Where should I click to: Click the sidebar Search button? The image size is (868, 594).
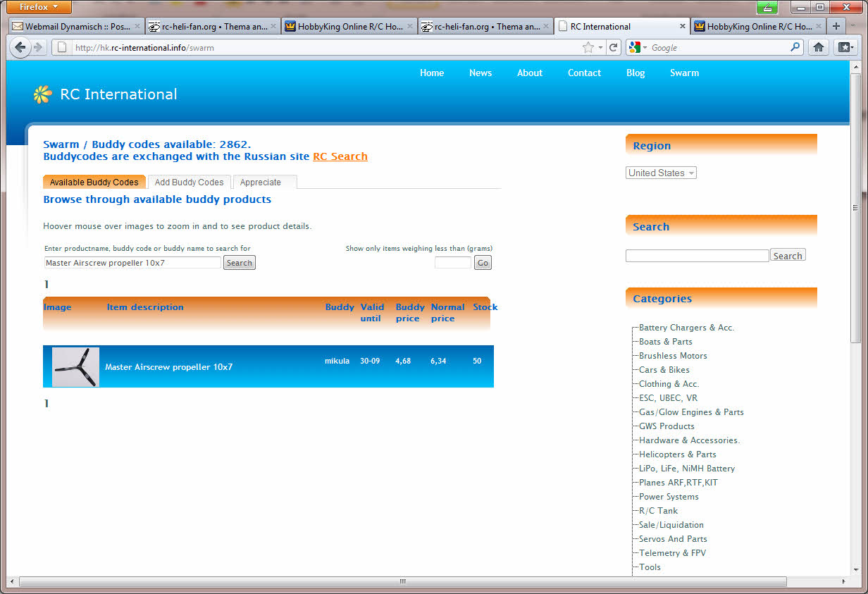[788, 256]
